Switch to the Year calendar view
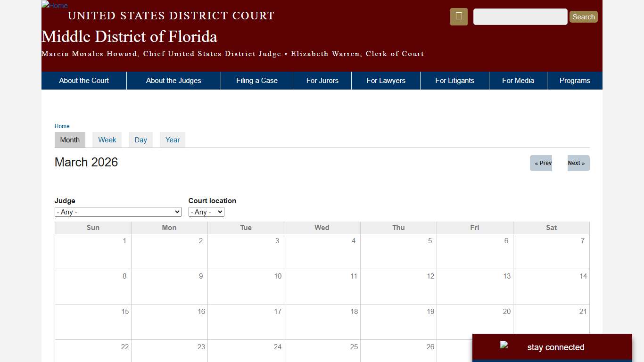This screenshot has width=644, height=362. point(172,140)
